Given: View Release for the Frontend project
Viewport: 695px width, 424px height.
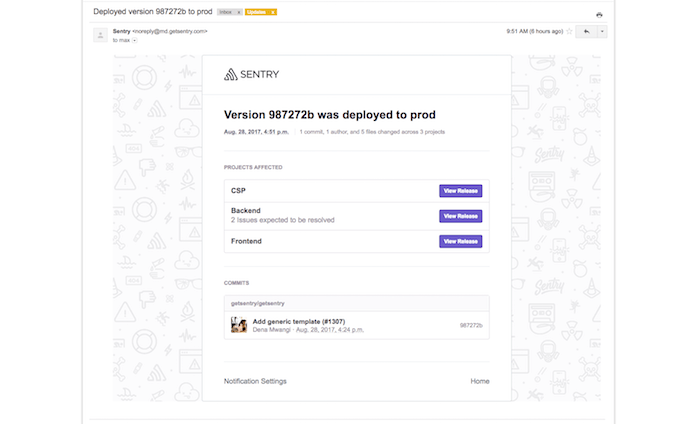Looking at the screenshot, I should (461, 241).
